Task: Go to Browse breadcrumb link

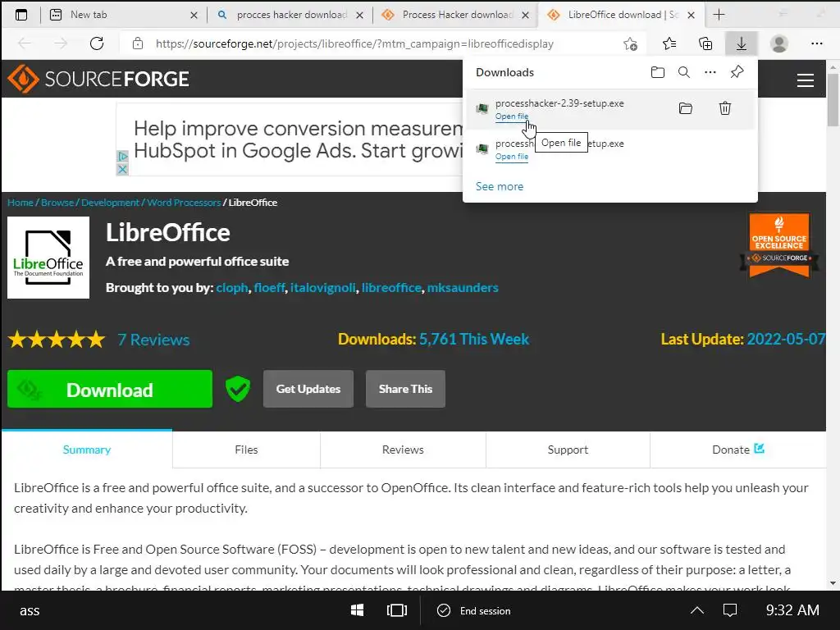Action: pyautogui.click(x=57, y=203)
